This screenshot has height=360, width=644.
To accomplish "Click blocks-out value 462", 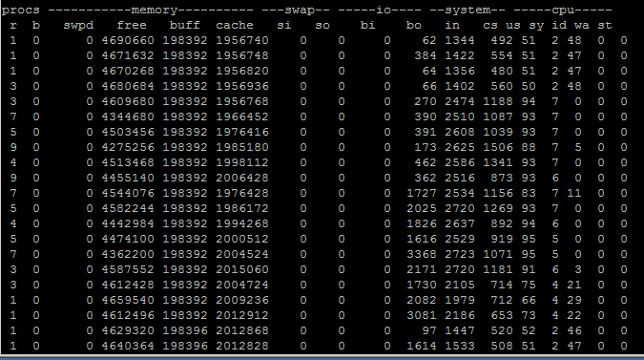I will tap(426, 162).
